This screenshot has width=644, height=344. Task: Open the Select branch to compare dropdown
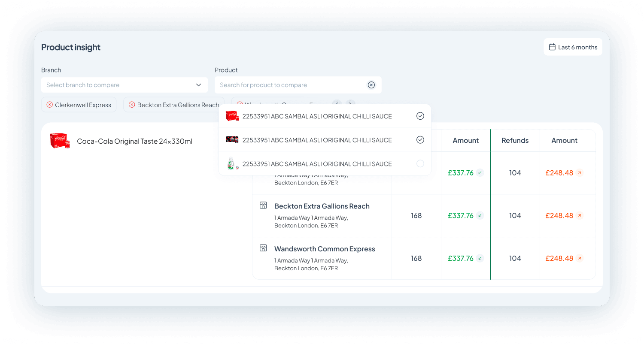coord(125,85)
